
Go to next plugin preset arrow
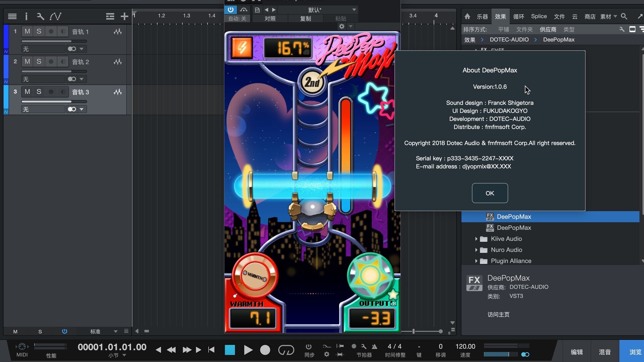pos(274,10)
